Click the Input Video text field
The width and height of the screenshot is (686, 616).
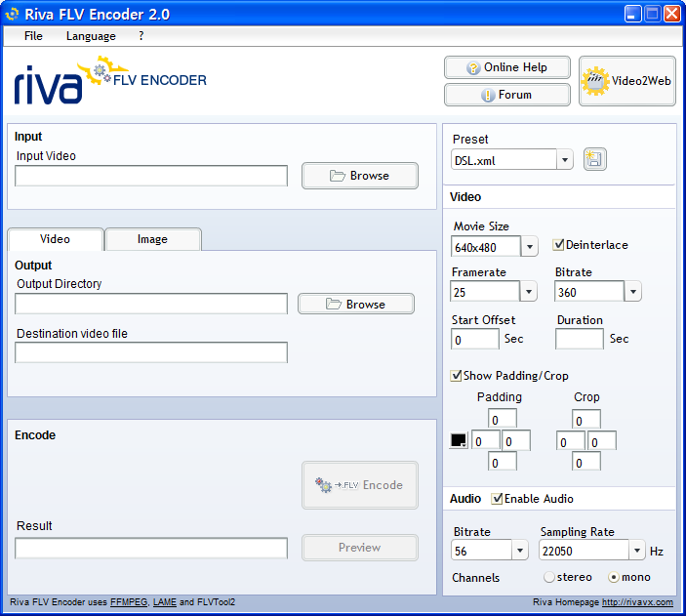coord(151,176)
